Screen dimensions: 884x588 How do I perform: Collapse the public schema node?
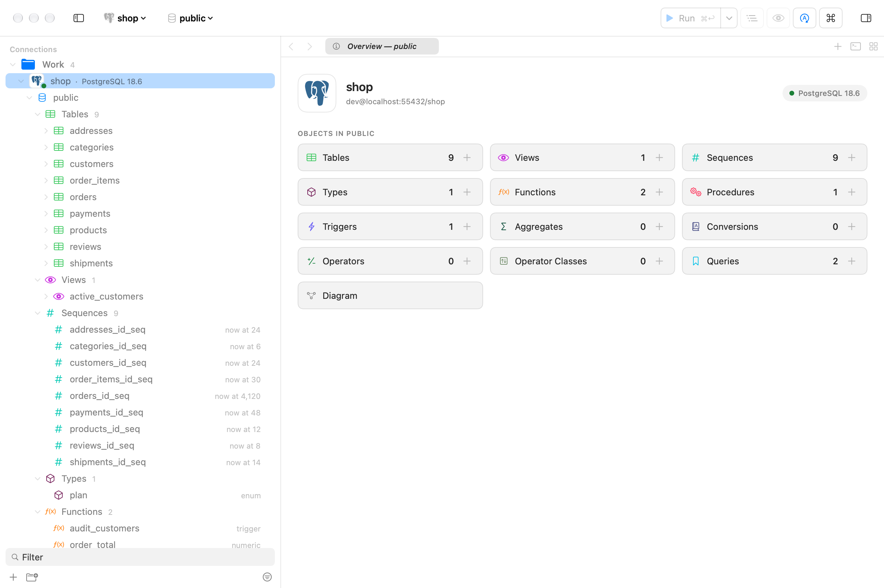coord(29,98)
